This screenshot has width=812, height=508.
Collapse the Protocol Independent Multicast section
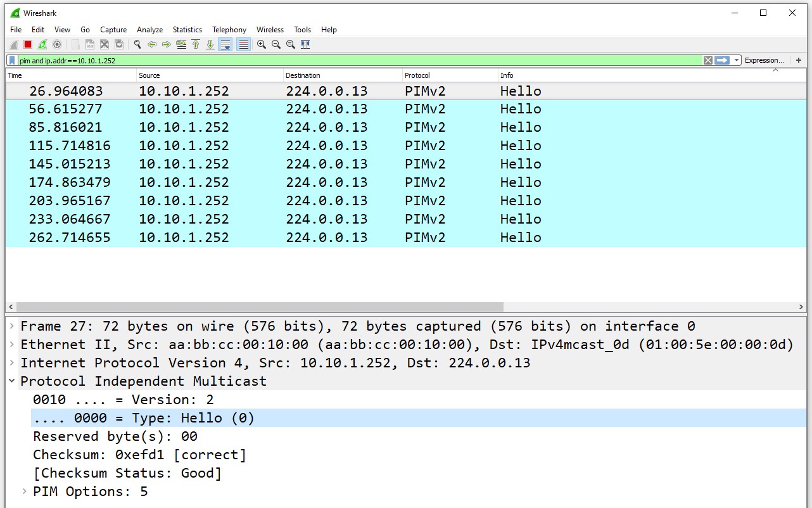point(12,381)
